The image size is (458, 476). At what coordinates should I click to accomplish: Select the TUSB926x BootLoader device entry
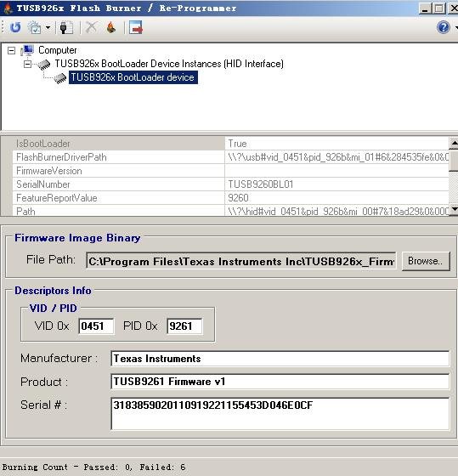click(133, 77)
